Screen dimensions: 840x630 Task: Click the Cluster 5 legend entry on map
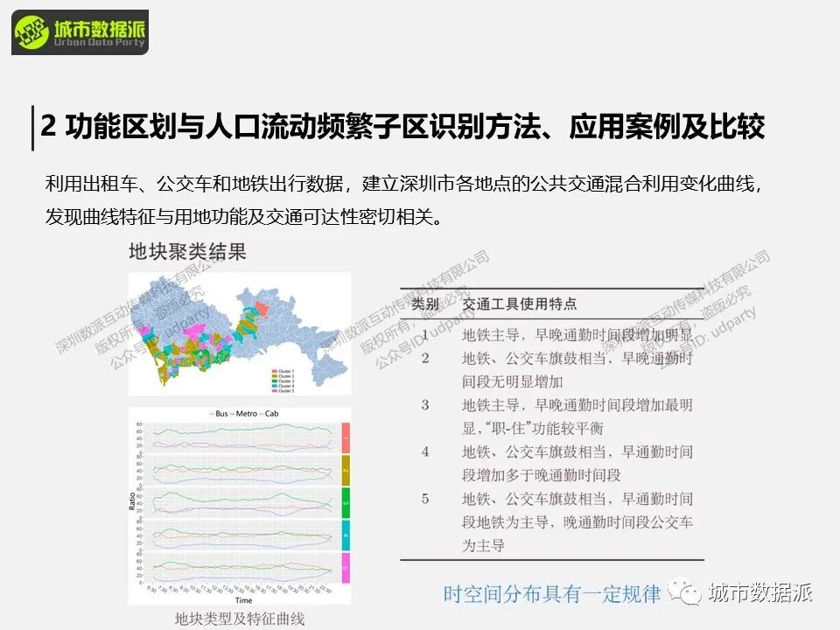tap(283, 390)
